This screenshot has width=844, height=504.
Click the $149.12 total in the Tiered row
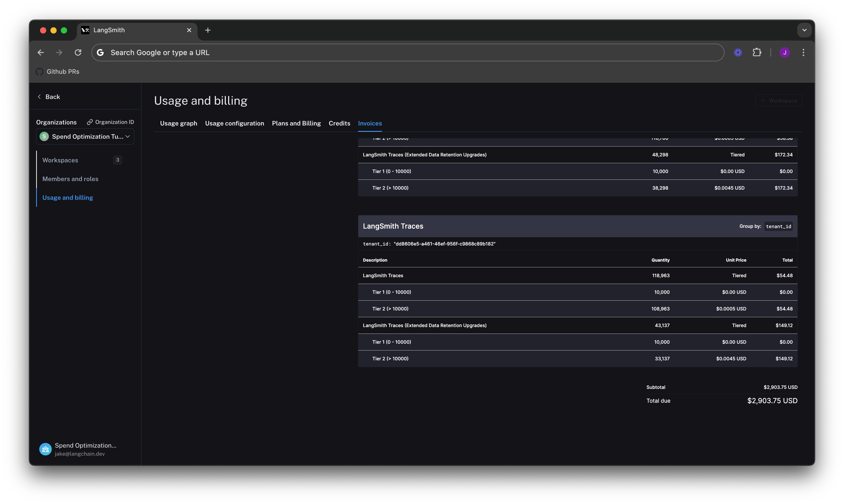click(784, 325)
